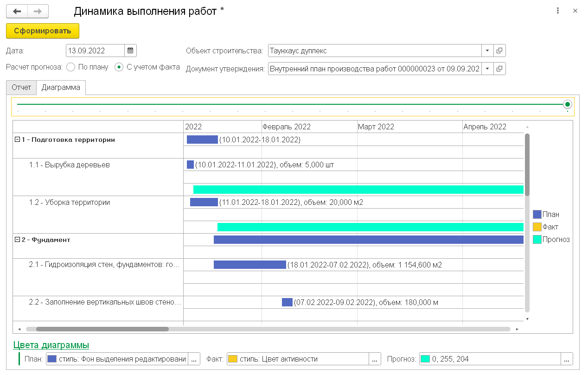Click ellipsis button for Факт color

click(x=375, y=359)
